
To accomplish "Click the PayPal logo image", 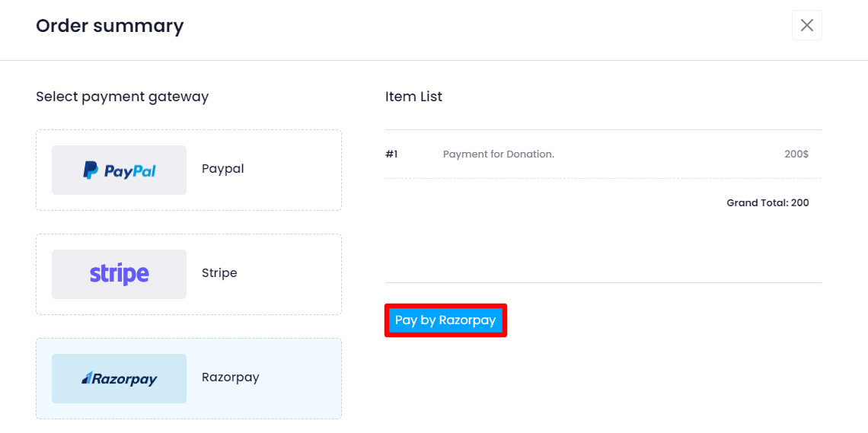I will (119, 170).
